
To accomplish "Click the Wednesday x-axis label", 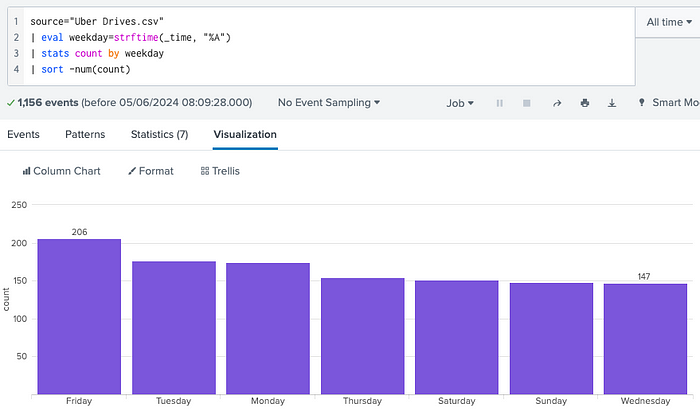I will [646, 401].
